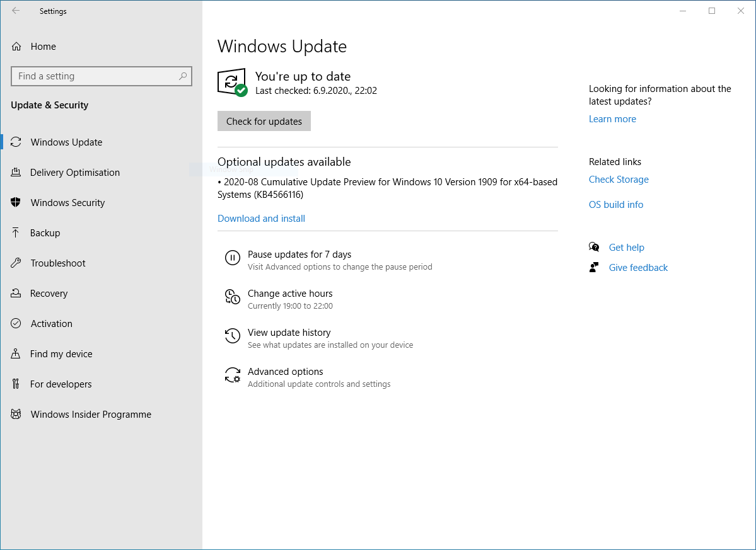Click the search magnifier icon
This screenshot has height=550, width=756.
183,76
